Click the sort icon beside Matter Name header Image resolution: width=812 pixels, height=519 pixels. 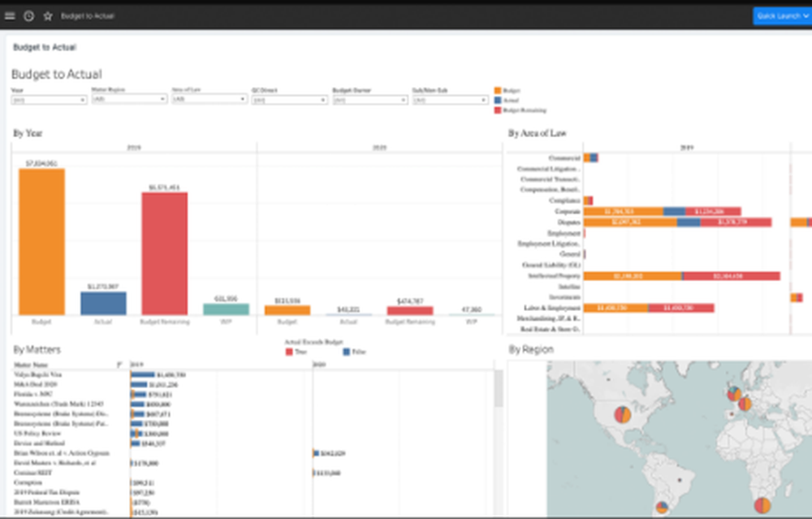[x=119, y=365]
